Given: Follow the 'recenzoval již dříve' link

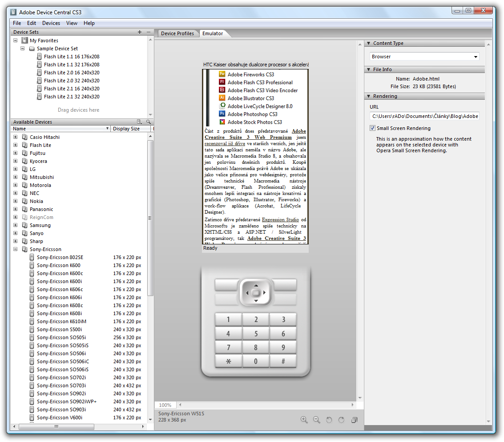Looking at the screenshot, I should (x=225, y=143).
